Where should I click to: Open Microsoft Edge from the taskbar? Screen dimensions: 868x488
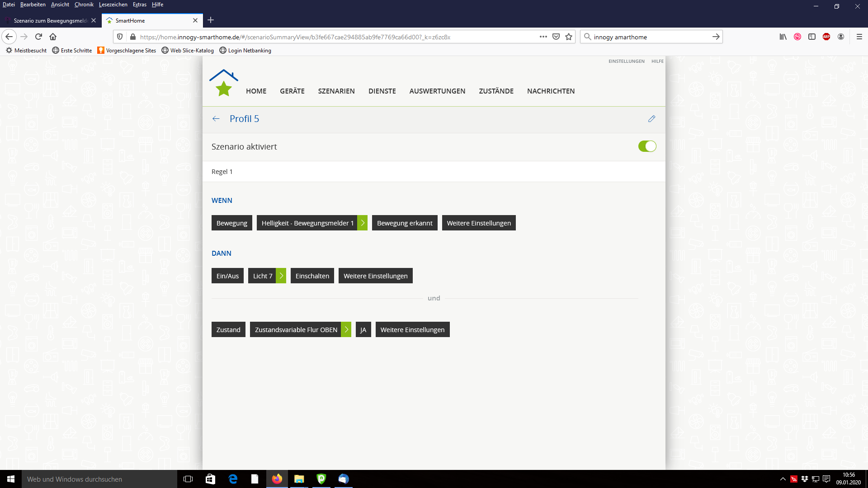click(x=233, y=479)
